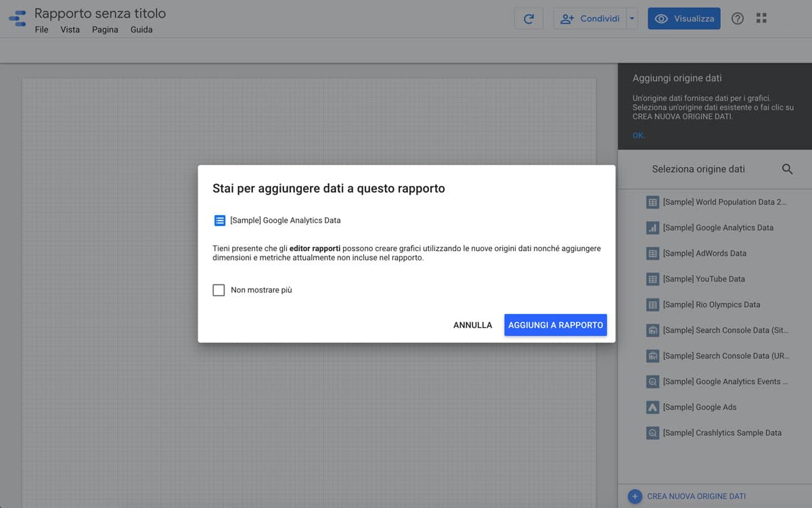
Task: Click the Rapporto senza titolo report title
Action: pyautogui.click(x=100, y=14)
